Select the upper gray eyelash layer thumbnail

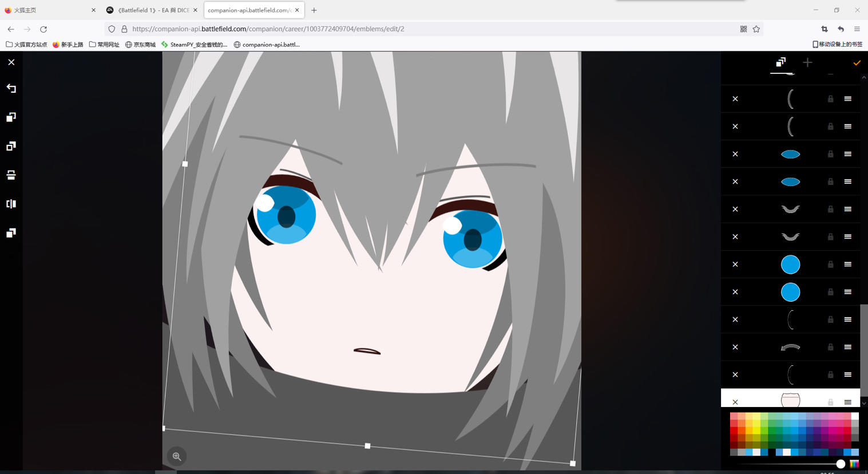click(790, 209)
